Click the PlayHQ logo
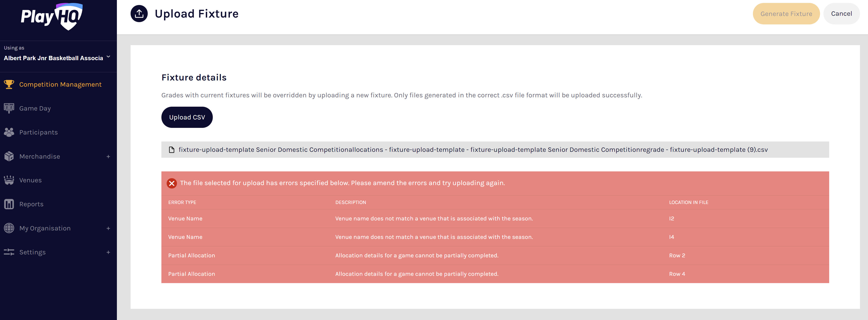 click(x=52, y=16)
